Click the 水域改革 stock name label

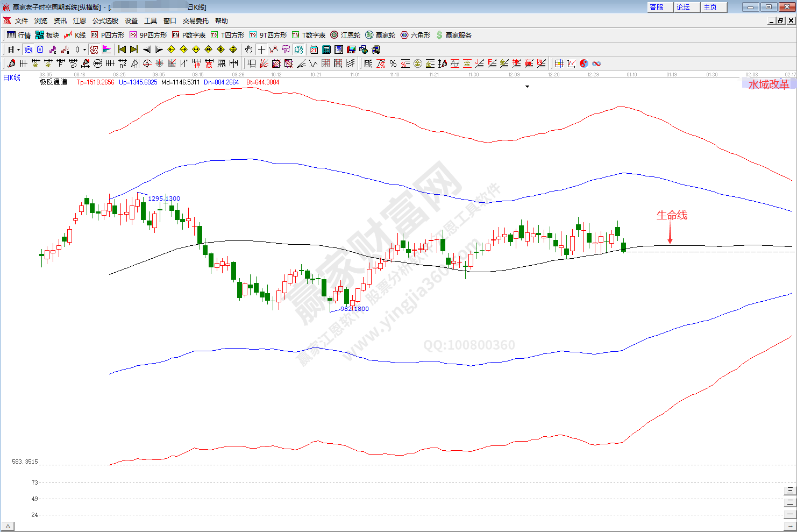point(768,84)
